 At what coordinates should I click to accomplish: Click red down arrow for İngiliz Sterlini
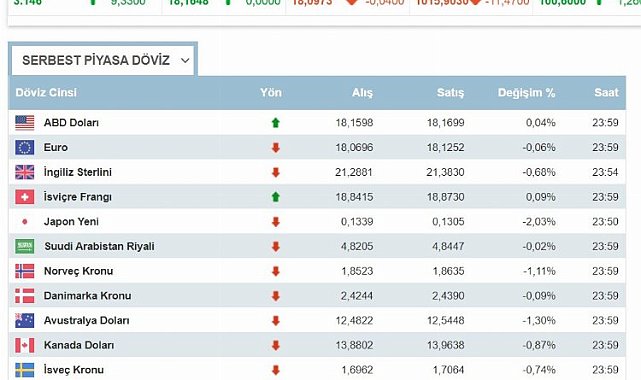pos(276,172)
